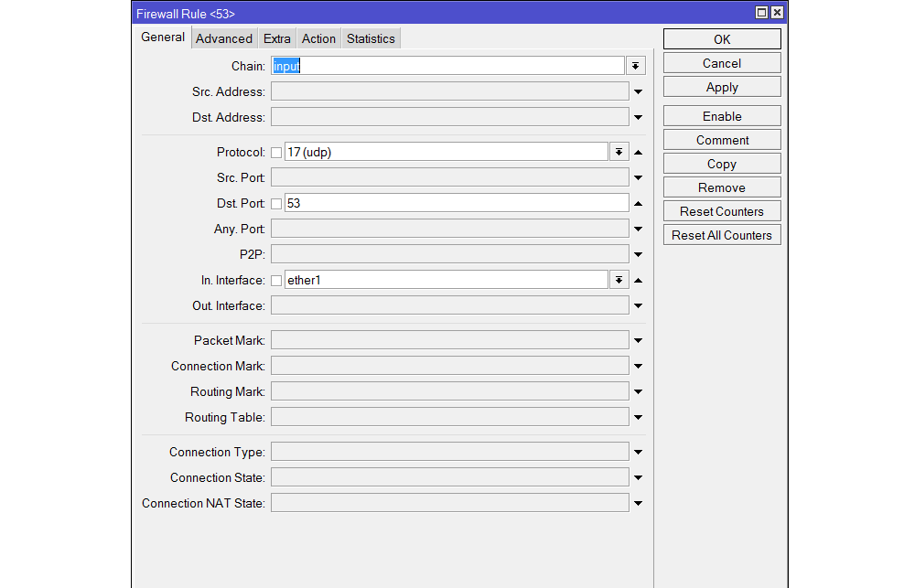Expand the Routing Table field
The image size is (915, 588).
pos(639,418)
